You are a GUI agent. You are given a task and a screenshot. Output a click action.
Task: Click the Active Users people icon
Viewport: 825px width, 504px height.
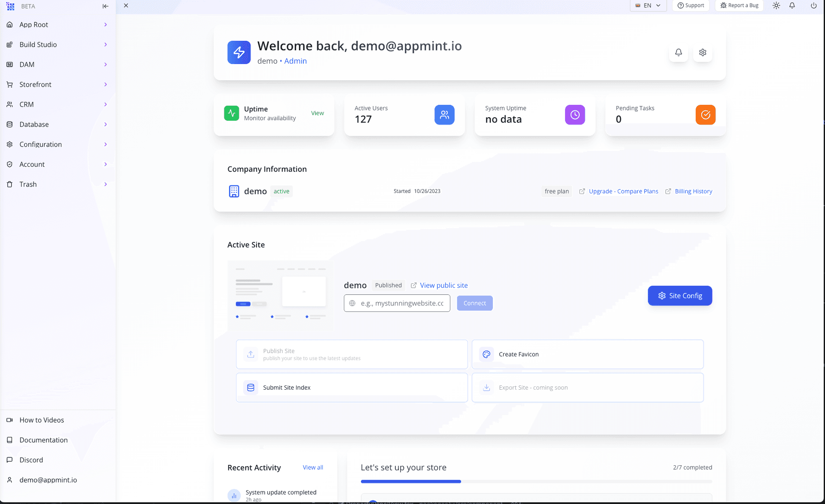pyautogui.click(x=444, y=115)
